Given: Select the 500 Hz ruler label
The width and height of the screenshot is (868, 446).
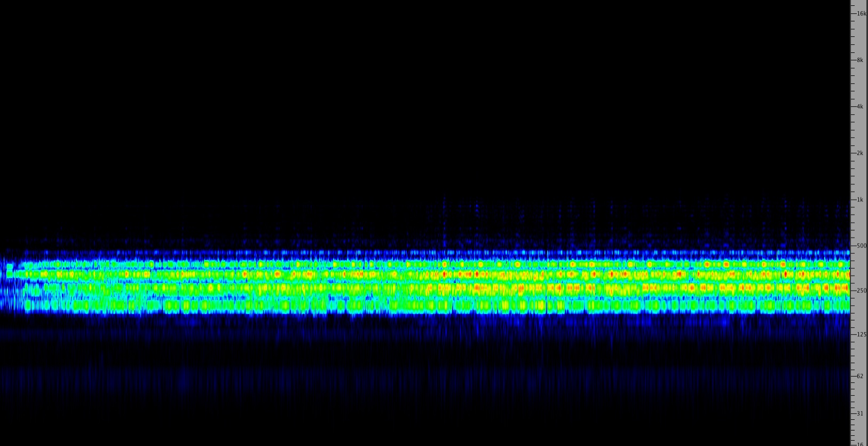Looking at the screenshot, I should tap(861, 246).
